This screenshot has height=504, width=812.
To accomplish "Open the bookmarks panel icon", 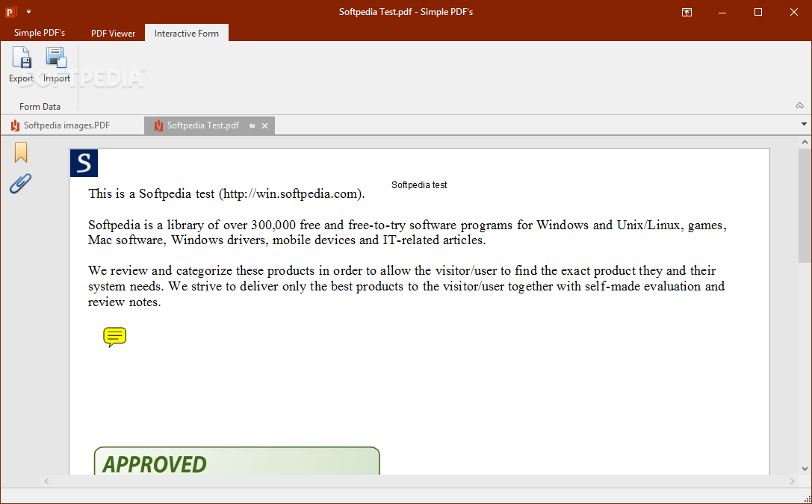I will [21, 152].
